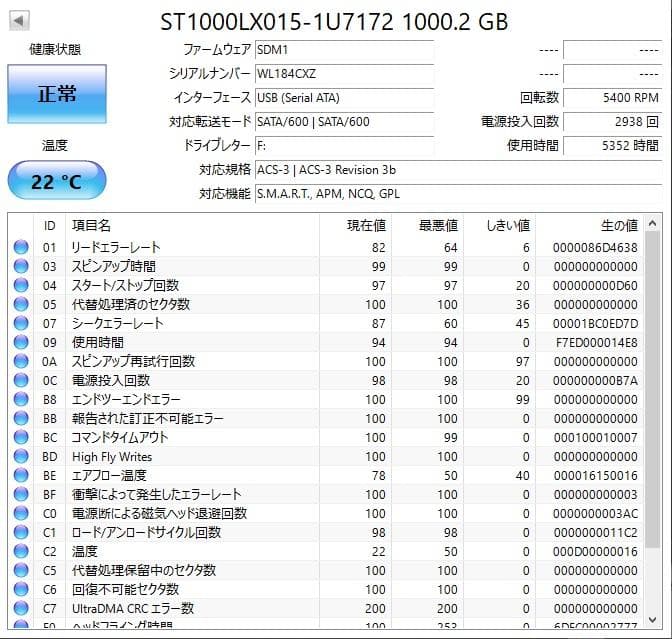672x639 pixels.
Task: Select the 健康状態 label
Action: pos(55,49)
